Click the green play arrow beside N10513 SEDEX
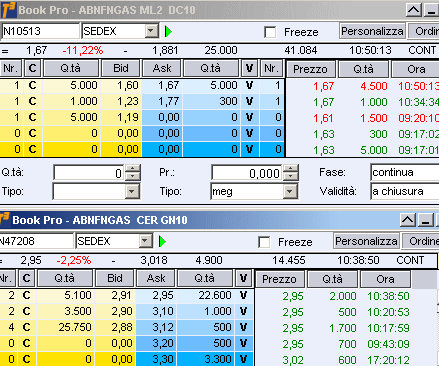439x366 pixels. point(168,31)
